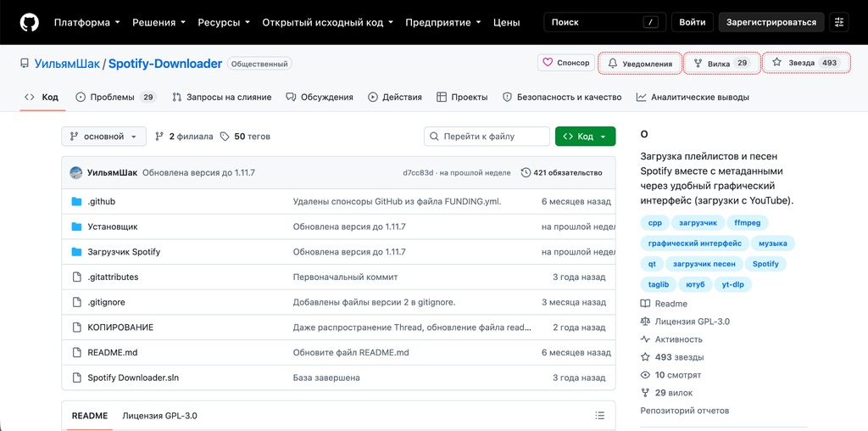868x431 pixels.
Task: Click the tag icon beside 50 тегов
Action: pos(224,137)
